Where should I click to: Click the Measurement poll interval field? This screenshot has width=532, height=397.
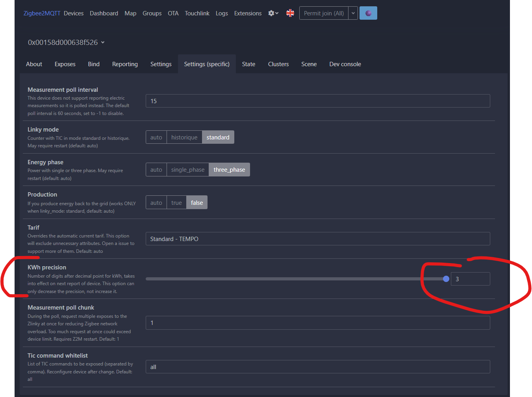(317, 101)
